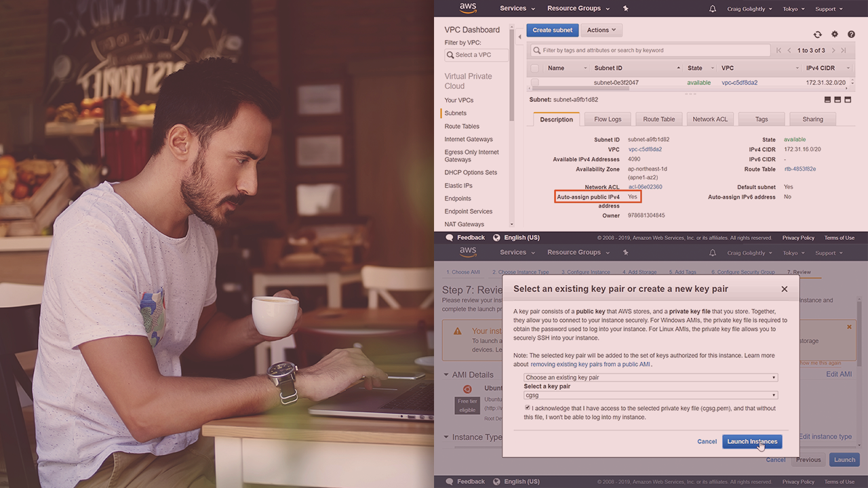This screenshot has width=868, height=488.
Task: Cancel the key pair dialog
Action: pyautogui.click(x=707, y=441)
